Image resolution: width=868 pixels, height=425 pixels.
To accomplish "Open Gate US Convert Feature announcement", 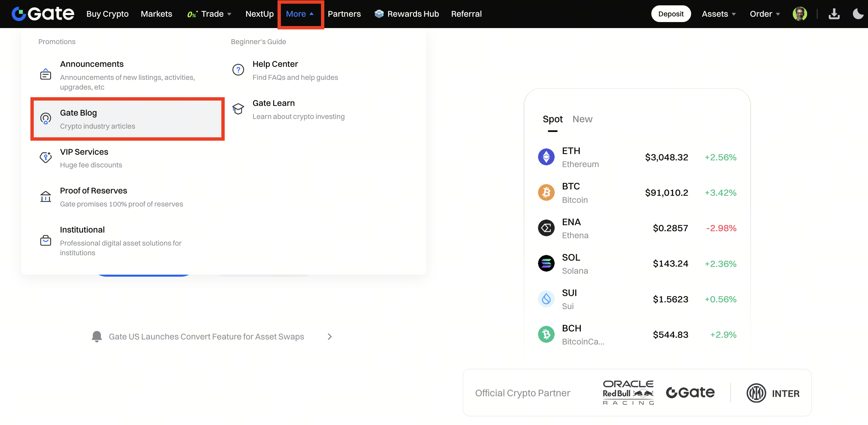I will (x=206, y=336).
